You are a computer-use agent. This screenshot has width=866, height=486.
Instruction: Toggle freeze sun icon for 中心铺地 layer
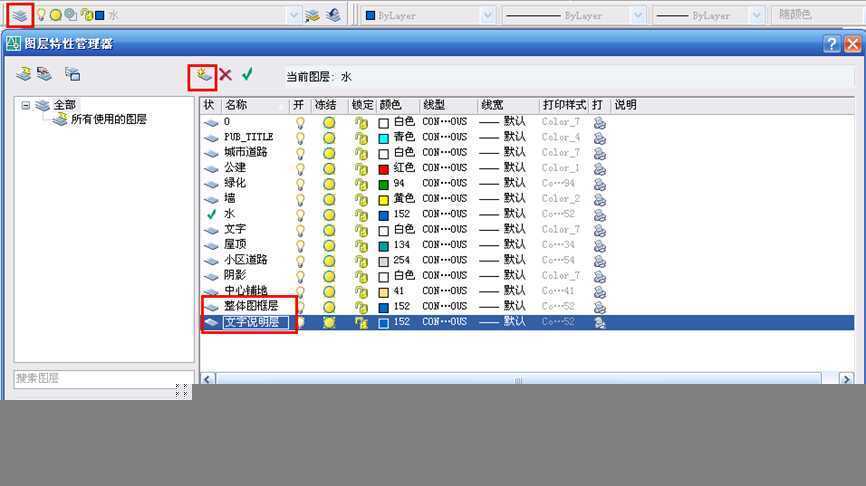pos(329,292)
